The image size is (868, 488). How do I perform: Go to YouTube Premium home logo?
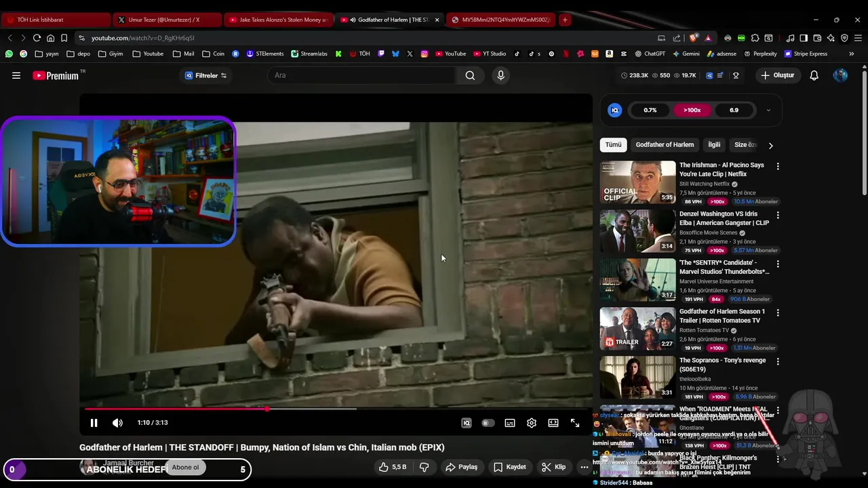coord(56,75)
